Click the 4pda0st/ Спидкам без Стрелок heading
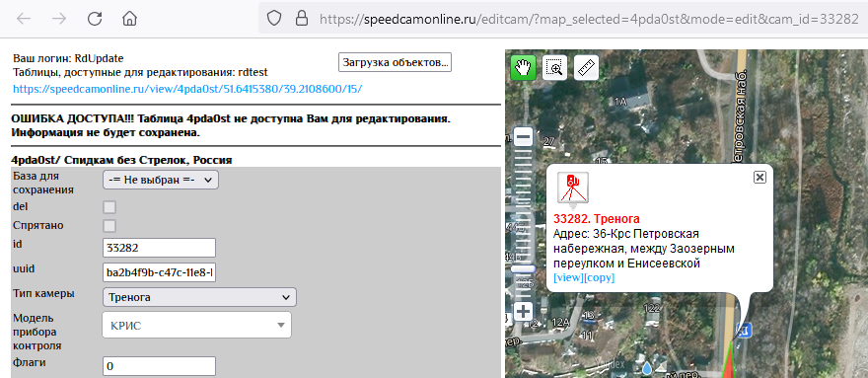This screenshot has width=868, height=378. point(121,160)
